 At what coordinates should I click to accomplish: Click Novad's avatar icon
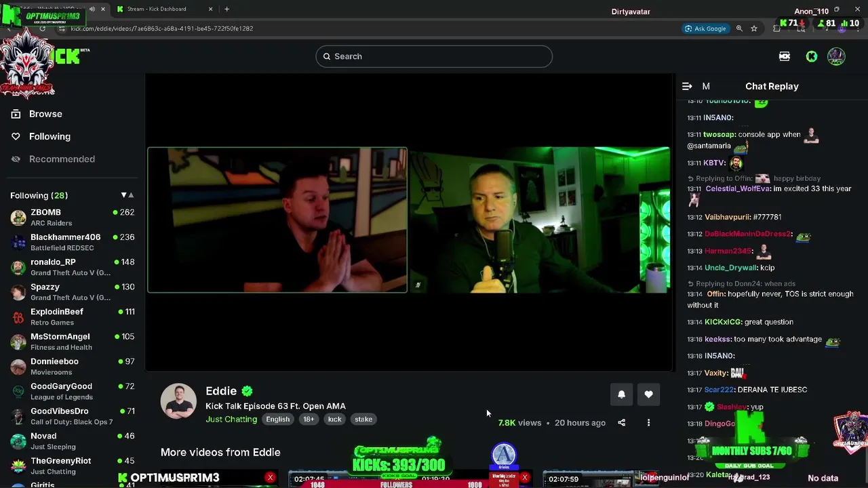18,441
